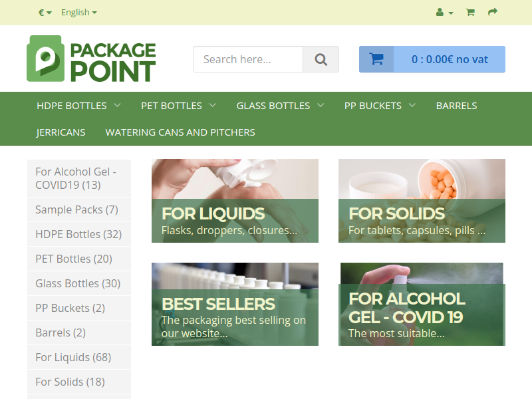The height and width of the screenshot is (399, 532).
Task: Open GLASS BOTTLES in main navigation
Action: 273,106
